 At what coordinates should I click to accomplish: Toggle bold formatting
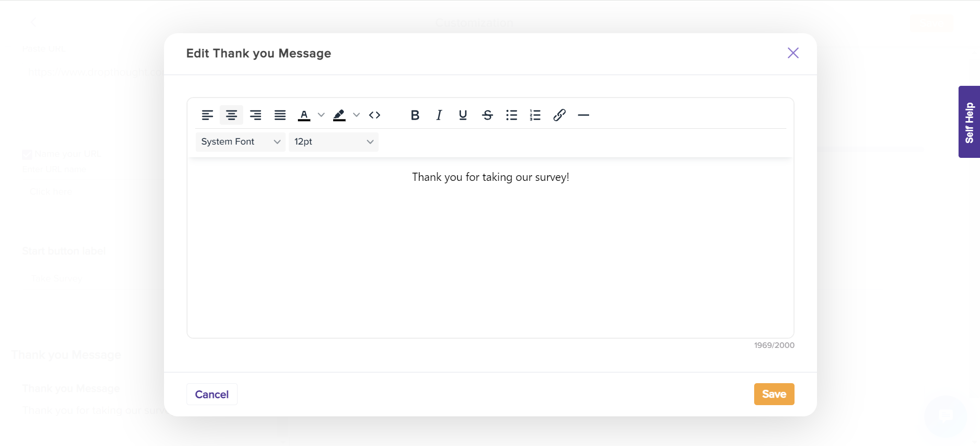(415, 115)
